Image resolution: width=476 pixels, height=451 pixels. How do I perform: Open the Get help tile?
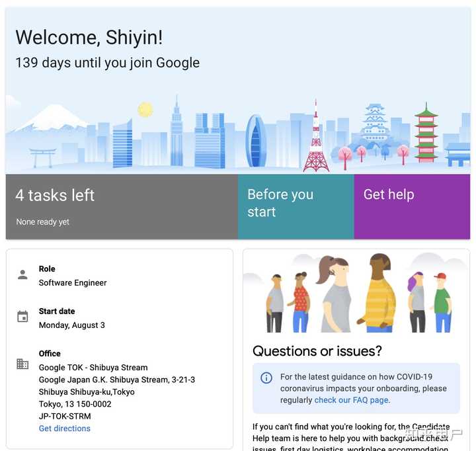412,206
